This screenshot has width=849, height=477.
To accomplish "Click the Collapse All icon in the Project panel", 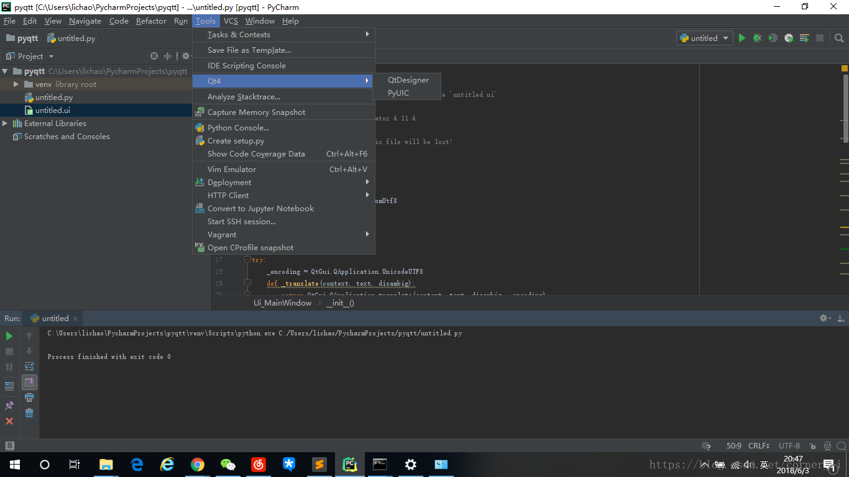I will (167, 56).
